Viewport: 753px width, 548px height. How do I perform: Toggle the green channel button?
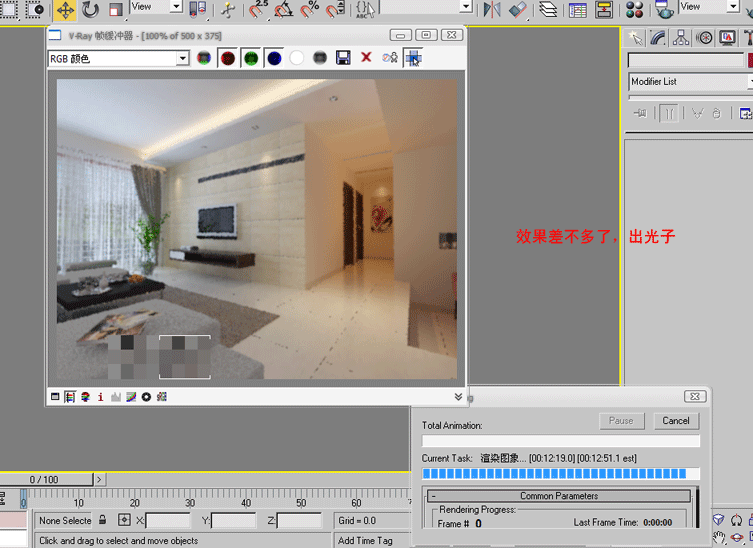[251, 59]
